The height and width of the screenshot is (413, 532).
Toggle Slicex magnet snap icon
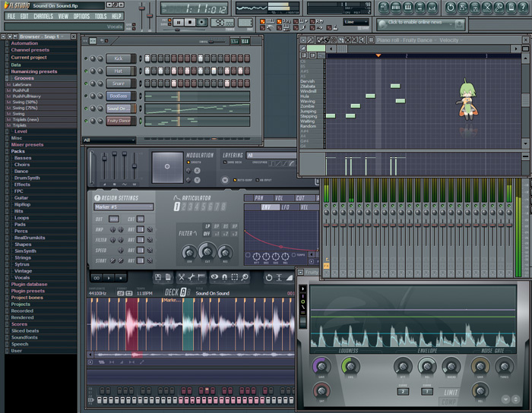(225, 277)
